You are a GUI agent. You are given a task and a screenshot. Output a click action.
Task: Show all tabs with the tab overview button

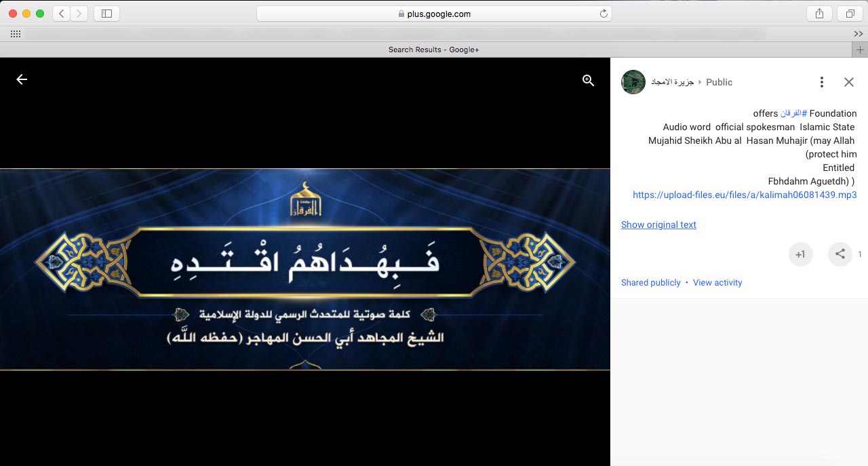(x=849, y=14)
